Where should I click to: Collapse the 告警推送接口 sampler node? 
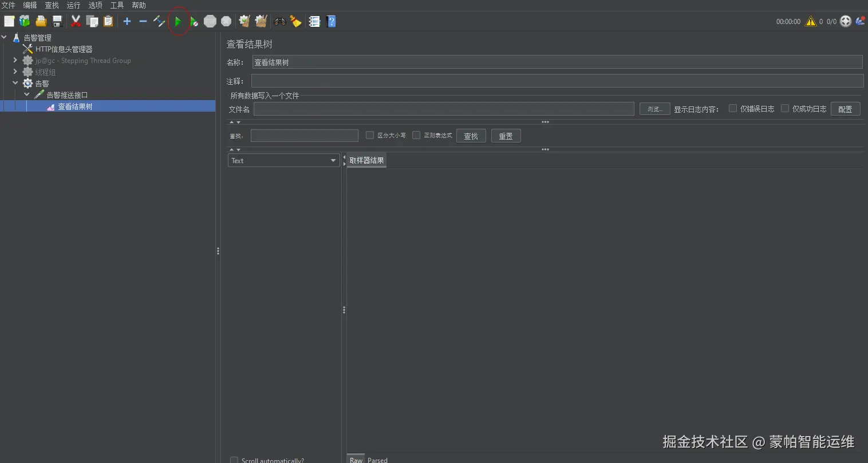[x=27, y=94]
